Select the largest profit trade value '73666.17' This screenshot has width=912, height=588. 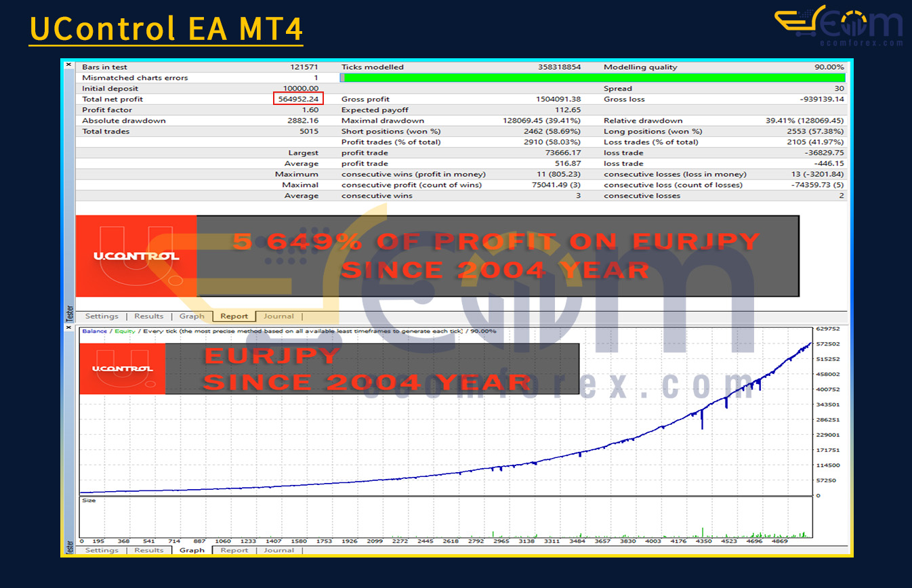562,153
